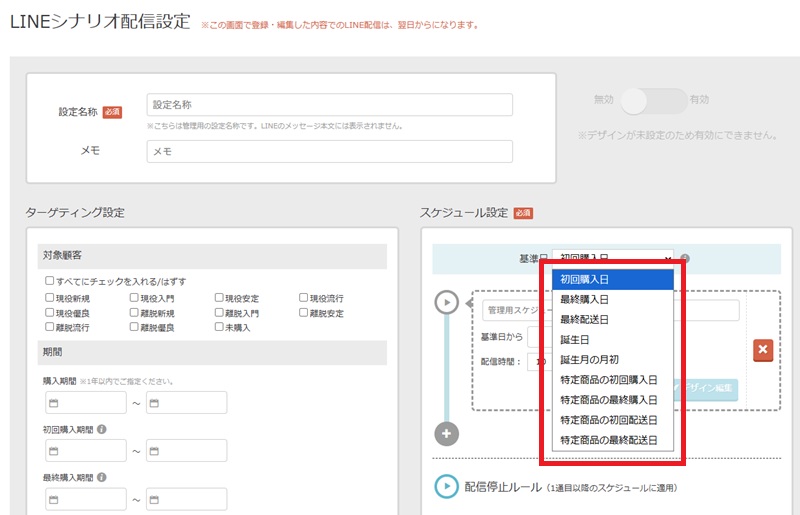The image size is (800, 515).
Task: Check the 現役安定 checkbox
Action: 219,297
